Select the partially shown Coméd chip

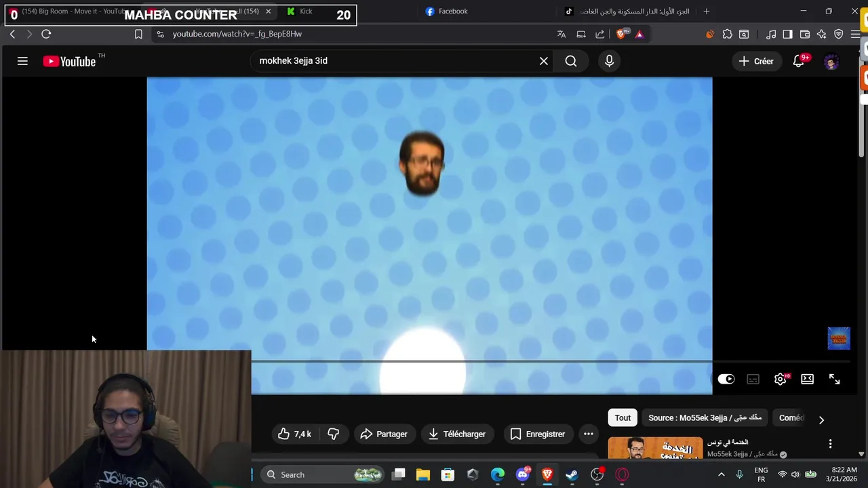(x=791, y=418)
